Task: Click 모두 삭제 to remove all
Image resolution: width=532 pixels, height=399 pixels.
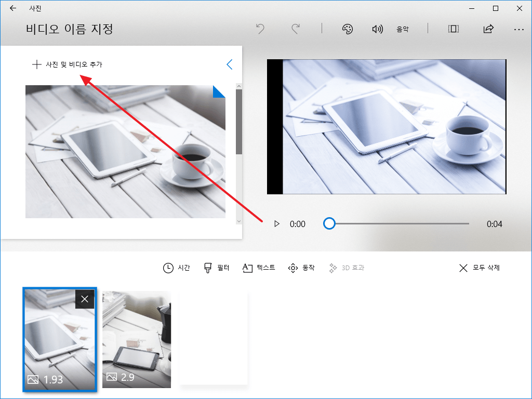Action: 480,268
